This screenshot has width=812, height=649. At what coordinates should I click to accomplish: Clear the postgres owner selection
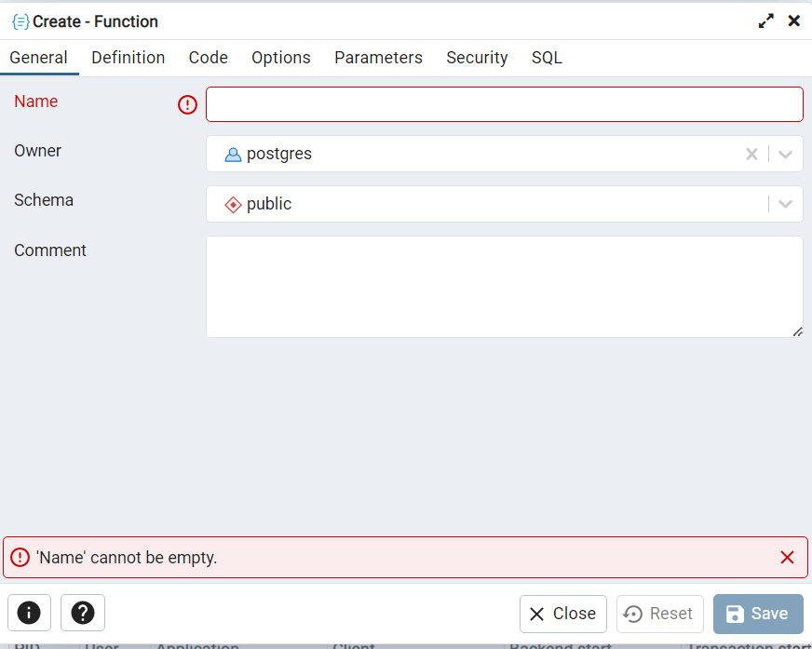[x=751, y=155]
